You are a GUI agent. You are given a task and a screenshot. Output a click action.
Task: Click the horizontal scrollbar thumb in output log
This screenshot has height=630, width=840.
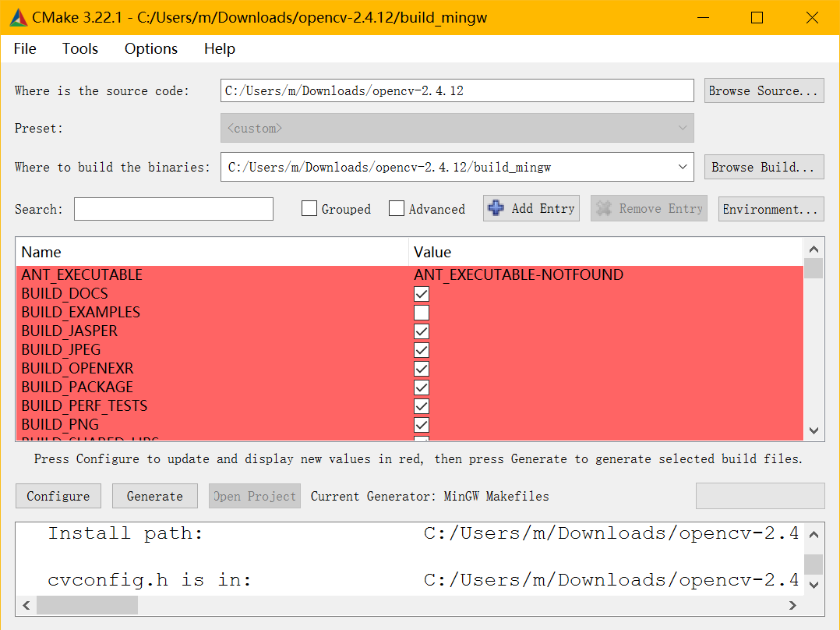(86, 605)
